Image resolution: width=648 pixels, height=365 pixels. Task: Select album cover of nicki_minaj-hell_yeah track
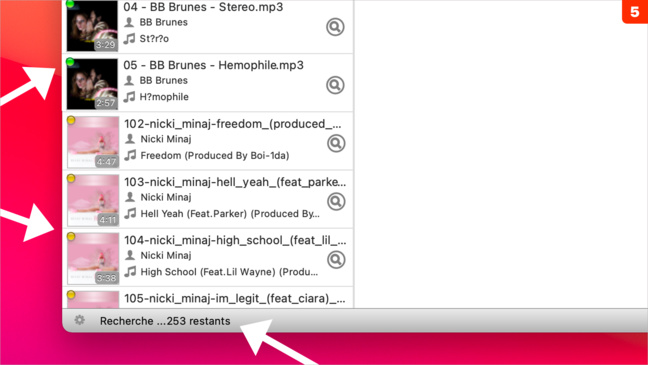click(93, 200)
